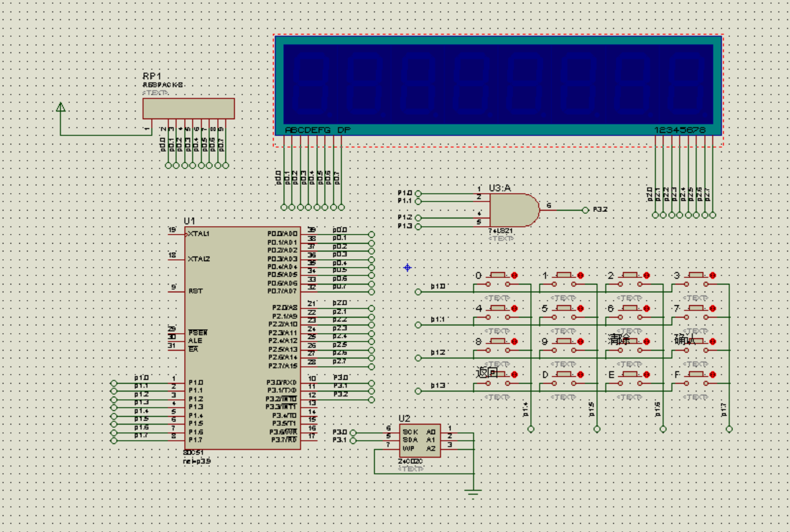Click the P3.7/RD pin label on U1
The height and width of the screenshot is (532, 790).
click(285, 440)
